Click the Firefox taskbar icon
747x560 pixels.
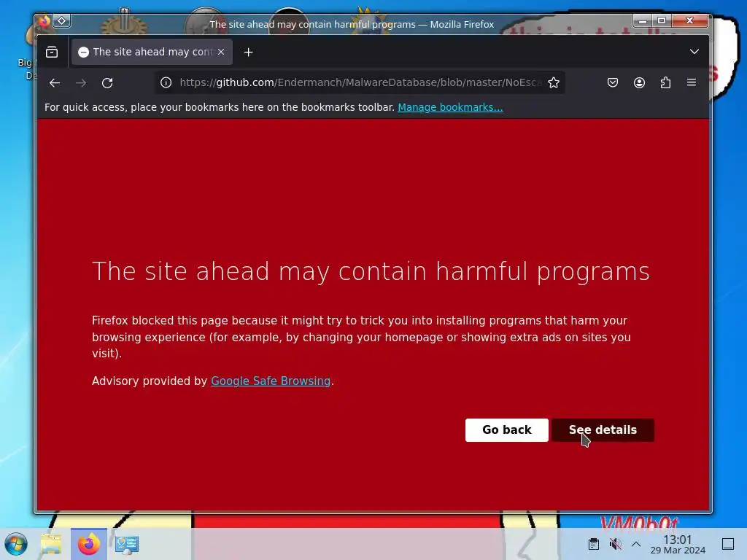88,544
